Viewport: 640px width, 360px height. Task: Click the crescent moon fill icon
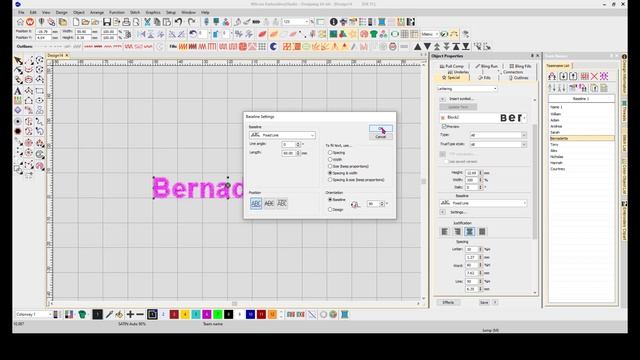pos(273,47)
